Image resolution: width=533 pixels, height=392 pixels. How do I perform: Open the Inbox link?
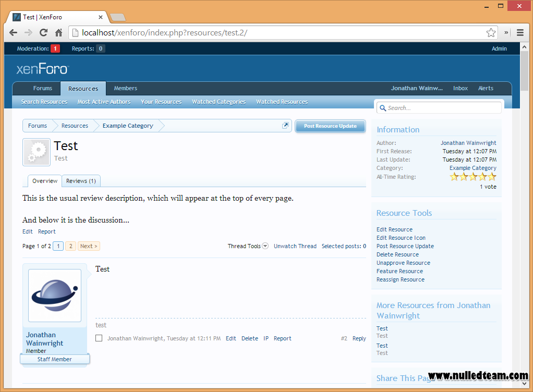[461, 88]
